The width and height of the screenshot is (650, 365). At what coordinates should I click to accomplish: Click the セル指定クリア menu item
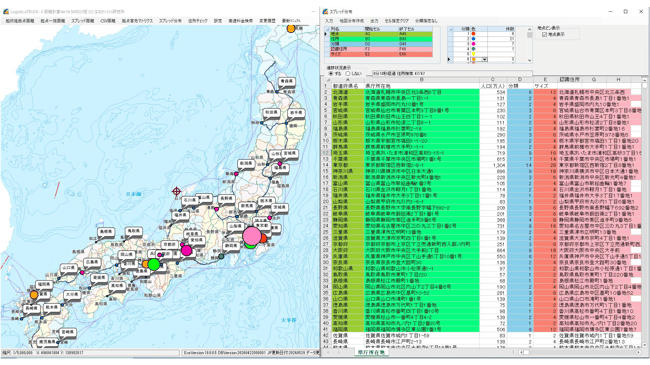pyautogui.click(x=396, y=21)
